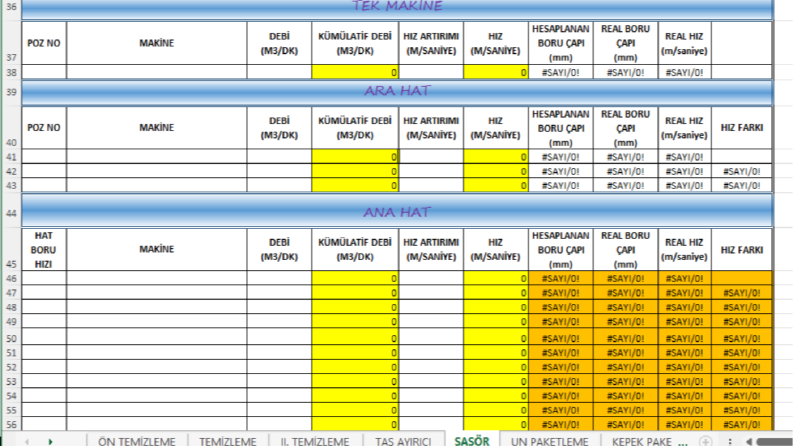Screen dimensions: 793x446
Task: Click empty HIZ ARTIRIMI cell in row 49
Action: [431, 321]
